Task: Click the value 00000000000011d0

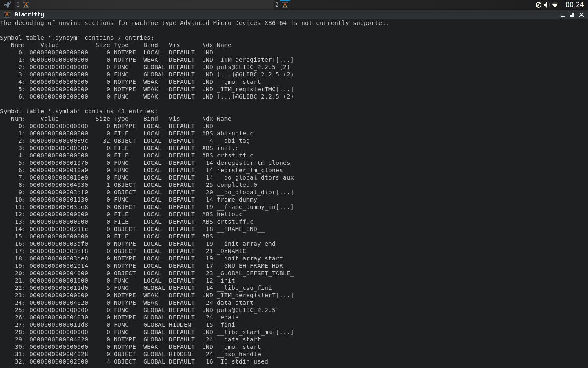Action: click(59, 288)
